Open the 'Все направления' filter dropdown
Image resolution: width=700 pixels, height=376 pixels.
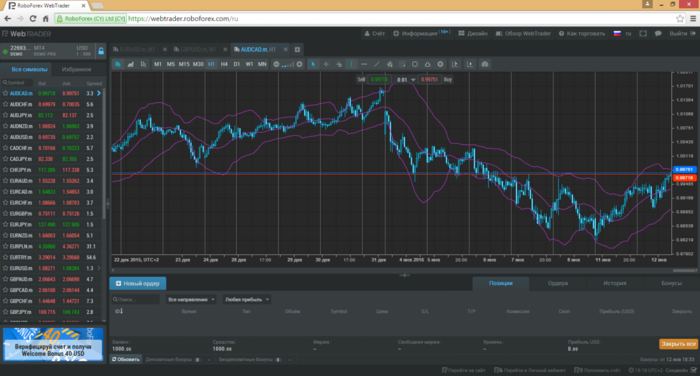click(x=191, y=299)
